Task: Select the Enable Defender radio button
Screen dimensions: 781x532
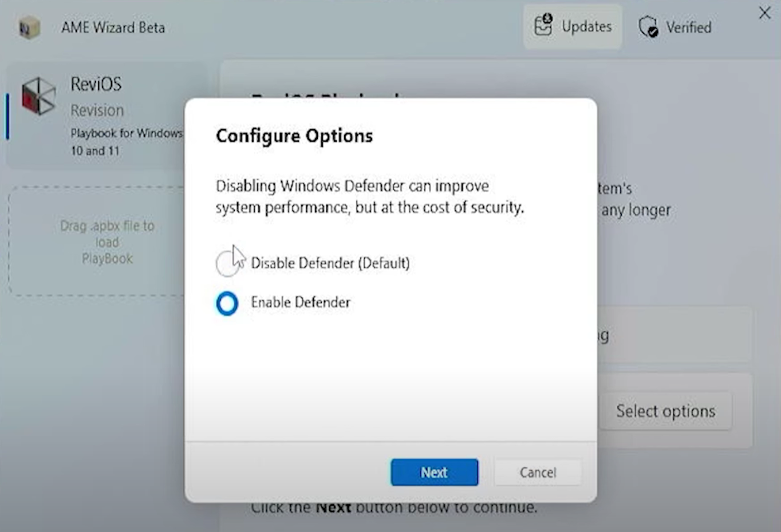Action: 227,303
